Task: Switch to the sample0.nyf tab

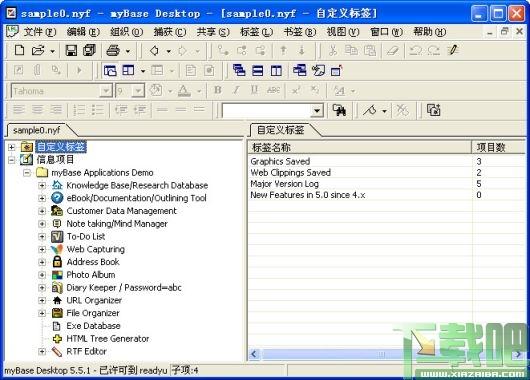Action: tap(37, 130)
